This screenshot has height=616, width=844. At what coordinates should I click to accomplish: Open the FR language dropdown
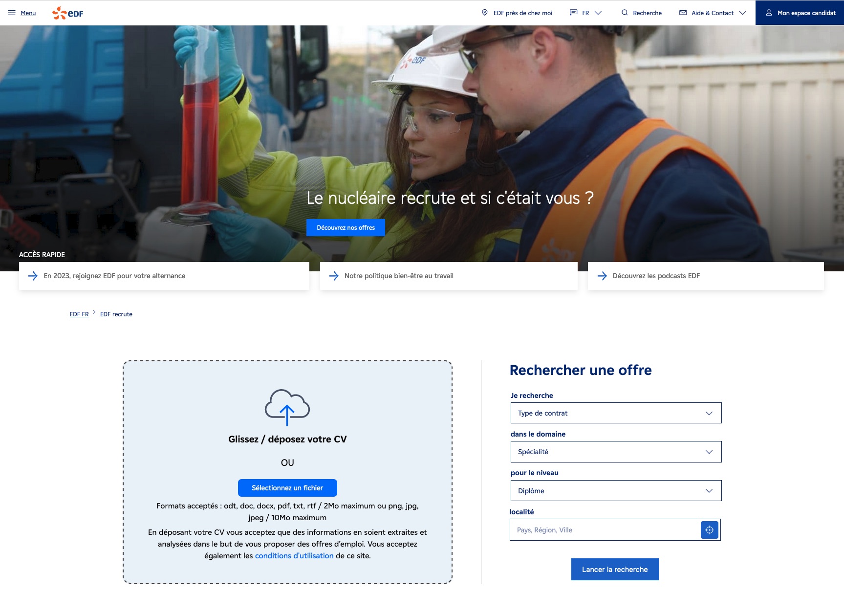585,13
